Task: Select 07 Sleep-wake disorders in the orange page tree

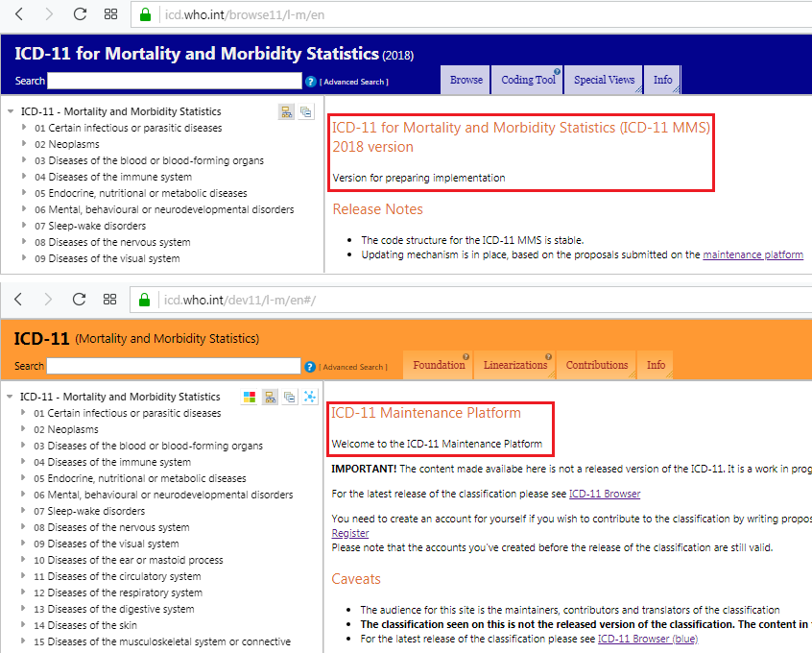Action: point(89,511)
